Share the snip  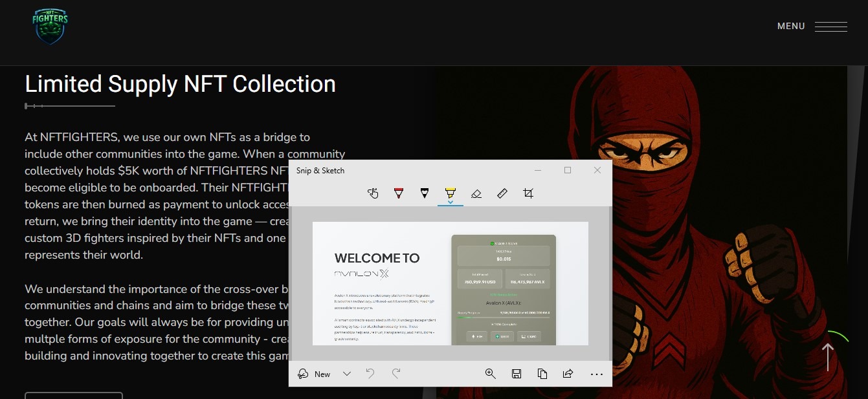(568, 374)
